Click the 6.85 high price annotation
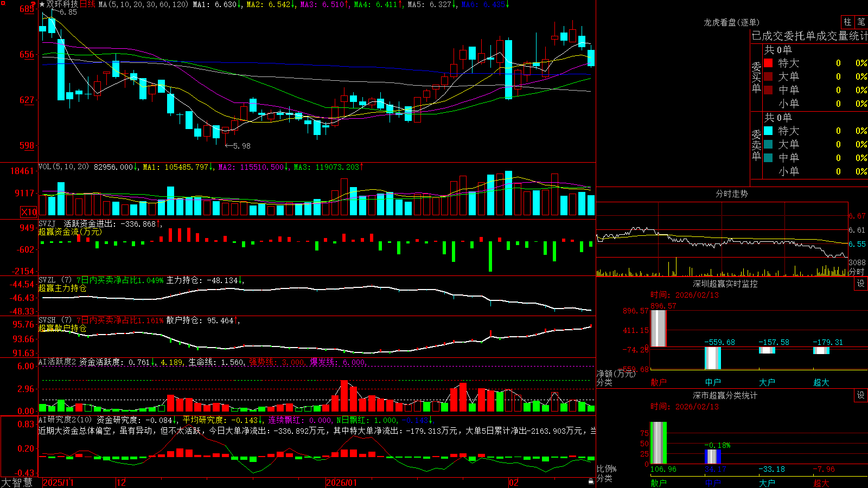The width and height of the screenshot is (868, 488). click(x=68, y=12)
